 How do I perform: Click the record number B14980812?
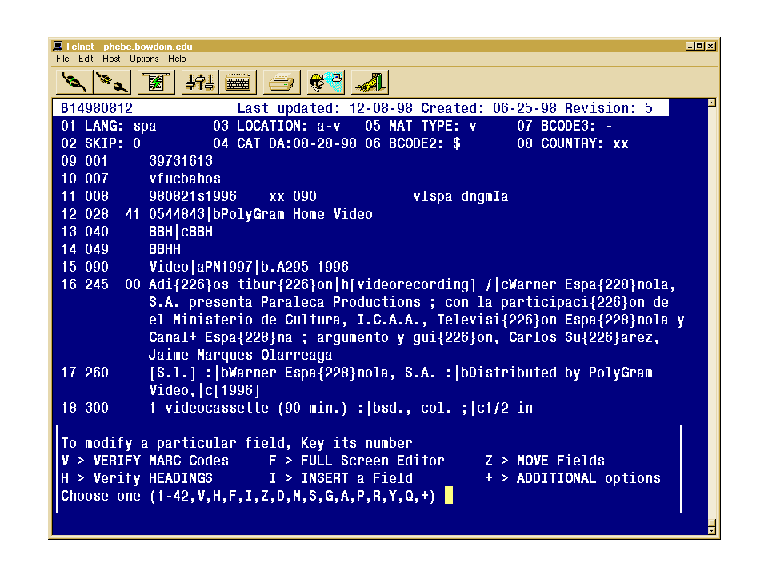click(x=97, y=108)
